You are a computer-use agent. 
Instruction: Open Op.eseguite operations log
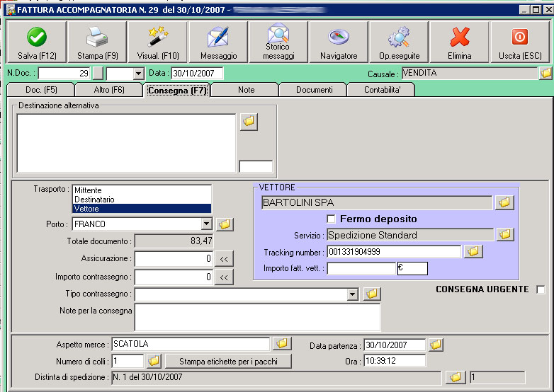(x=400, y=42)
